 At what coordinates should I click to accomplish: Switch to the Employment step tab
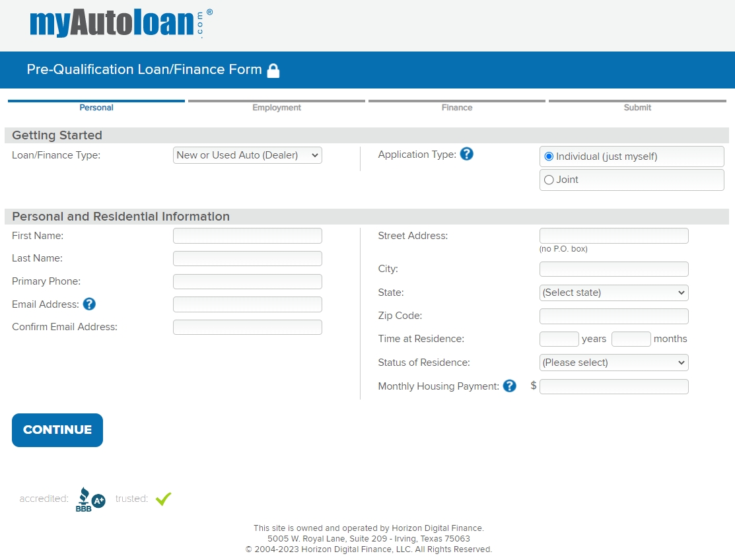[277, 106]
